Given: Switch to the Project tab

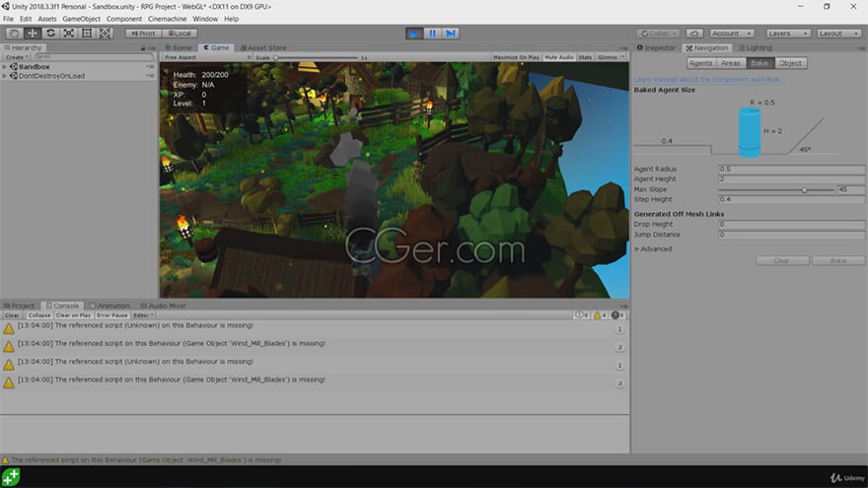Looking at the screenshot, I should [20, 306].
